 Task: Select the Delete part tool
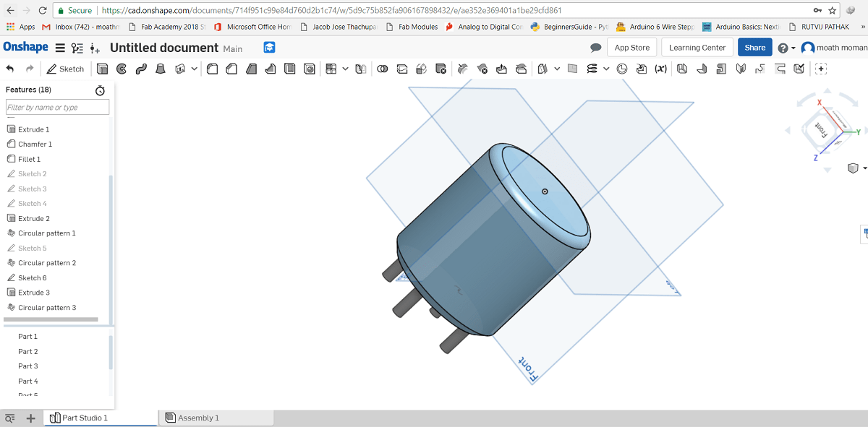click(441, 69)
